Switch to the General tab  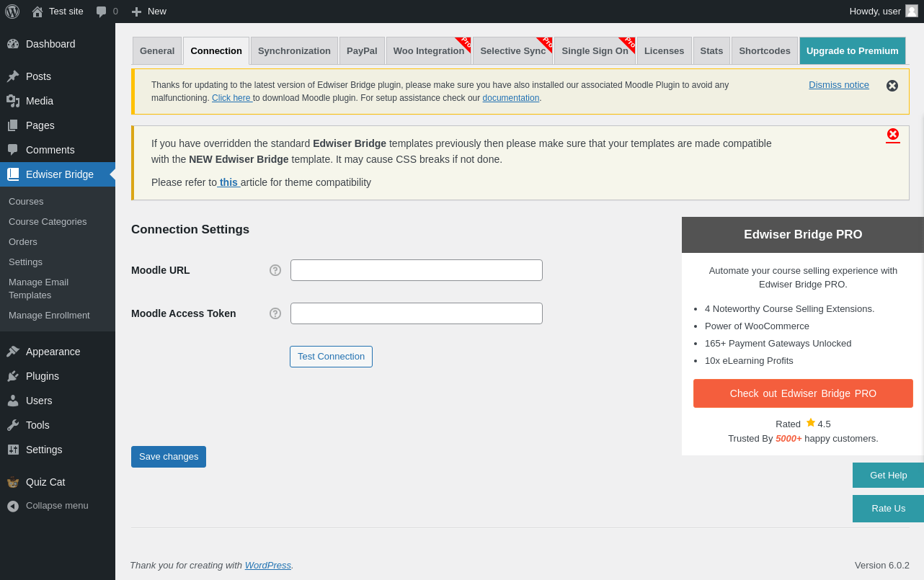click(x=157, y=51)
